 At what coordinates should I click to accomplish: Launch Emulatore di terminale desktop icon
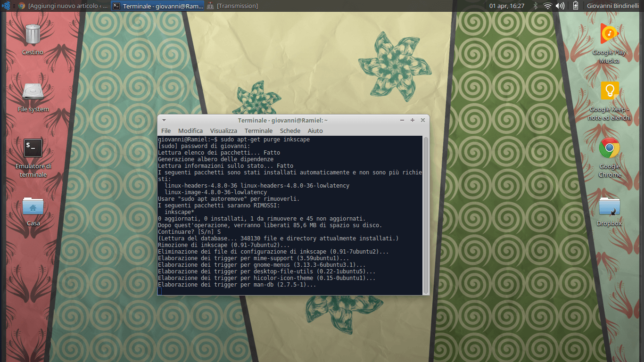pyautogui.click(x=33, y=148)
